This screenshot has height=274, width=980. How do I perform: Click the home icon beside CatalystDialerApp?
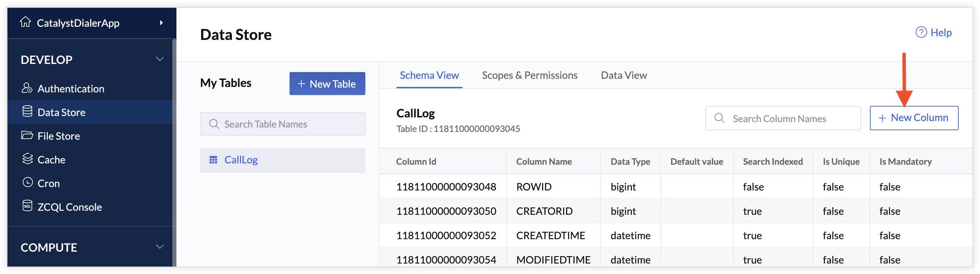(x=25, y=22)
